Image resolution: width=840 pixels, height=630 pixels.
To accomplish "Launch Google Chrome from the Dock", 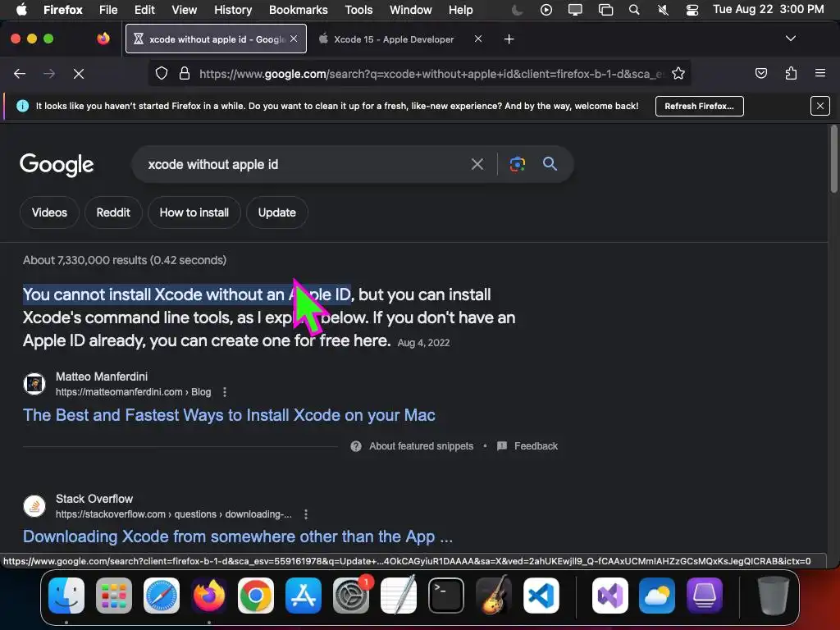I will tap(256, 596).
